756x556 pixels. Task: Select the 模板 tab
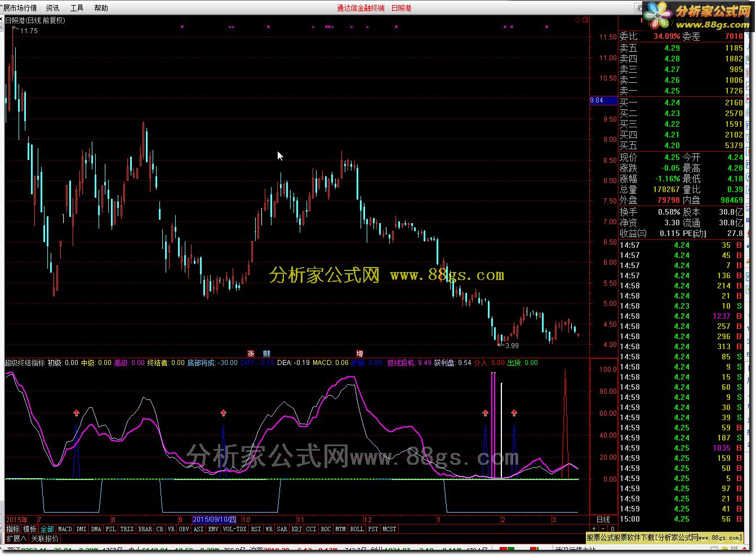pyautogui.click(x=30, y=529)
